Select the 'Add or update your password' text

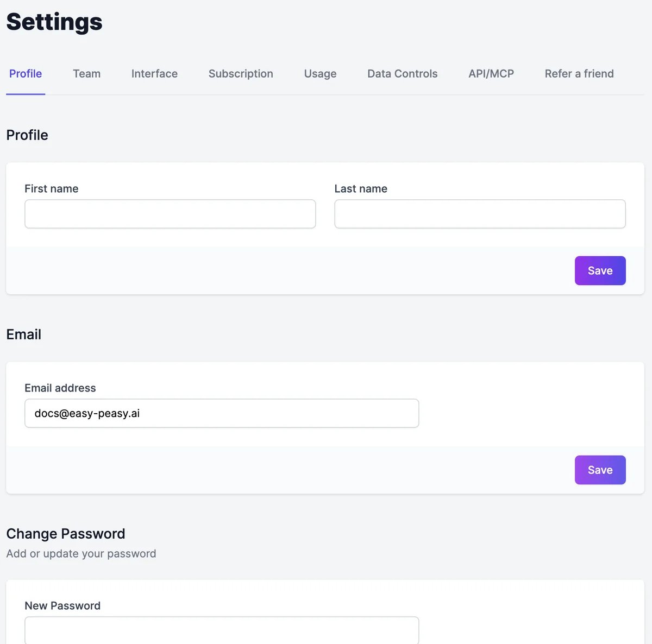81,554
